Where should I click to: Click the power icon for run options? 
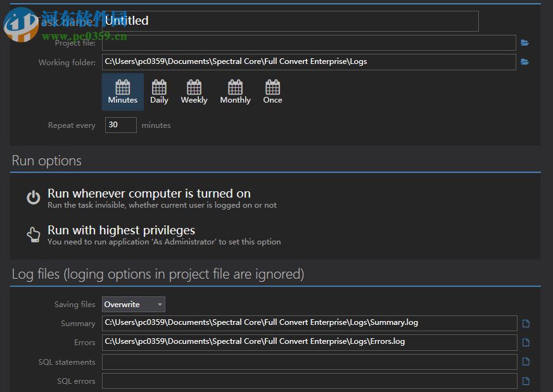point(33,197)
